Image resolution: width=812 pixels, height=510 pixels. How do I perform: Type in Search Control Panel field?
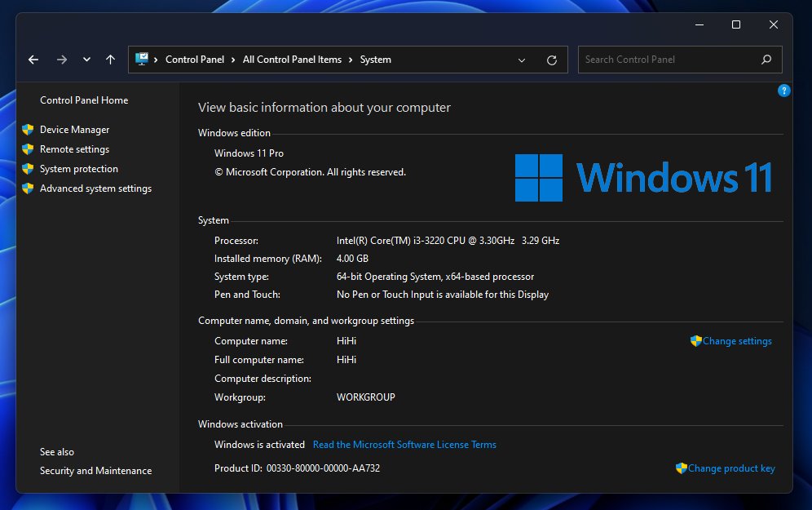point(669,60)
